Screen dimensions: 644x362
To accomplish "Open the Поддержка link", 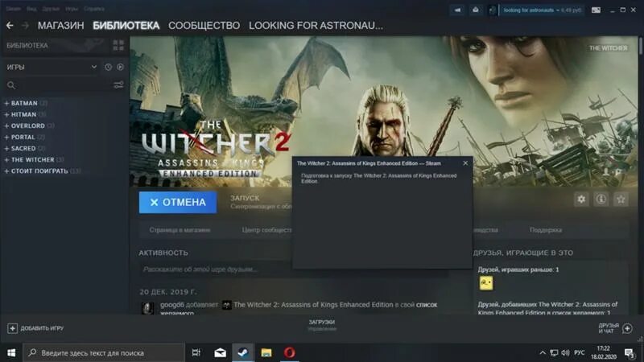I will pyautogui.click(x=546, y=230).
